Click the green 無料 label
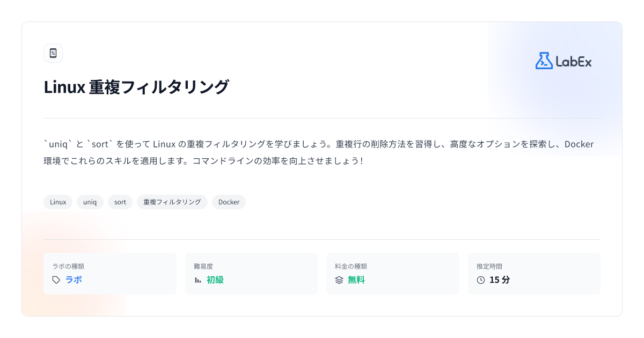644x338 pixels. (356, 280)
